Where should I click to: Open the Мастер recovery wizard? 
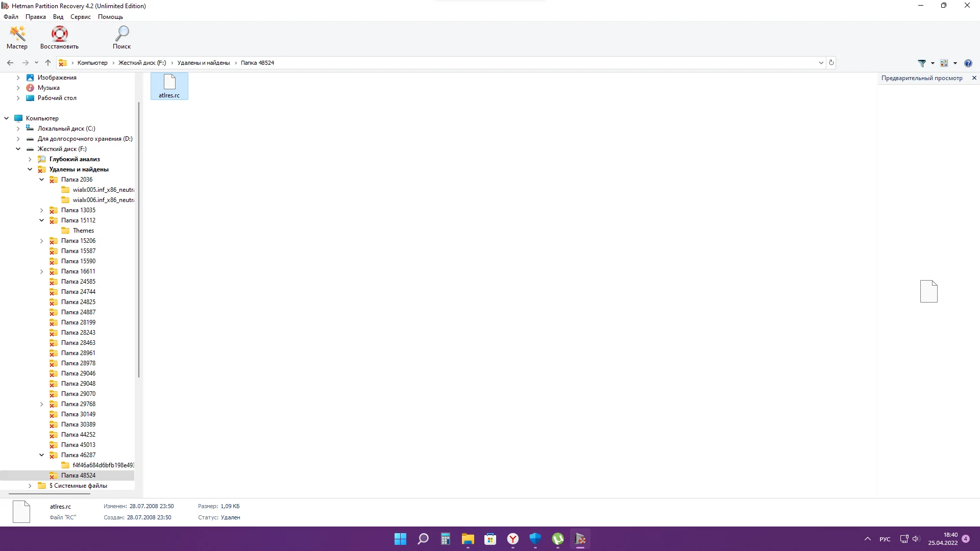[17, 38]
